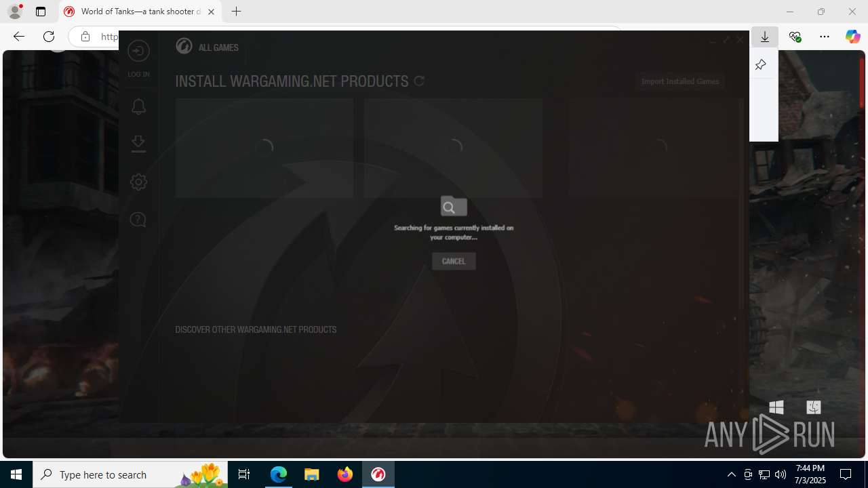
Task: Open Windows notification center
Action: tap(846, 474)
